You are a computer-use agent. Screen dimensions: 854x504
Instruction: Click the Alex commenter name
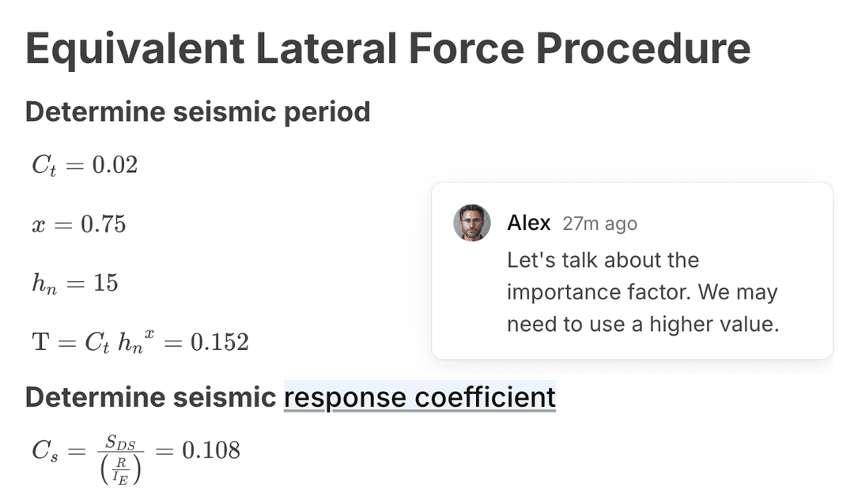point(528,223)
